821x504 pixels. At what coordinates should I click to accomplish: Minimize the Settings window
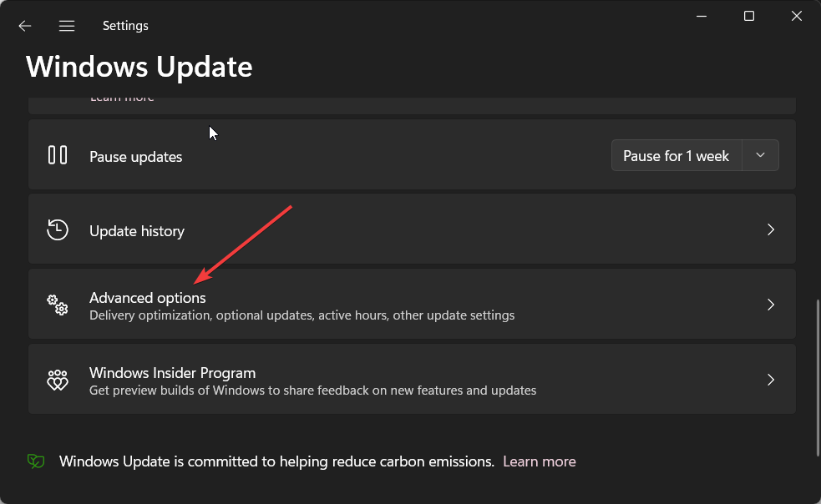[702, 16]
